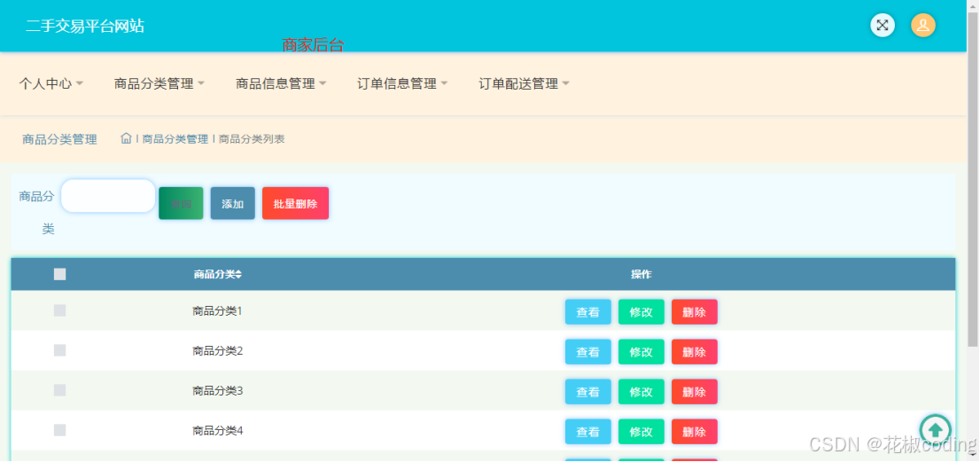Click the 二手交易平台网站 site title
This screenshot has height=462, width=980.
click(x=85, y=27)
